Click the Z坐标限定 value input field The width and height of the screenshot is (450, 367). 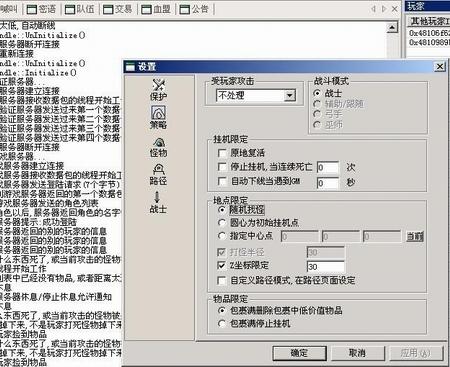[326, 266]
